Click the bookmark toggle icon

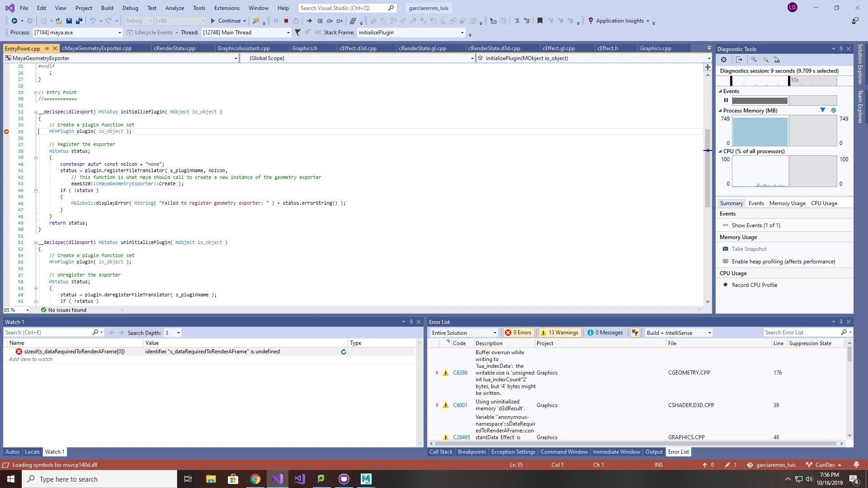click(540, 21)
